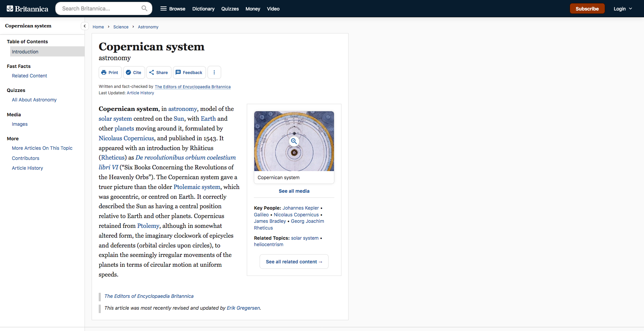Click the search magnifier icon

(144, 8)
